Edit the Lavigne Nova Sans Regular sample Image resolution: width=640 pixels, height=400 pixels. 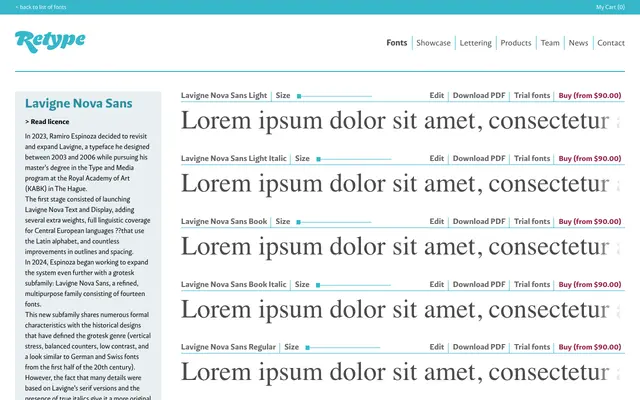pos(436,347)
